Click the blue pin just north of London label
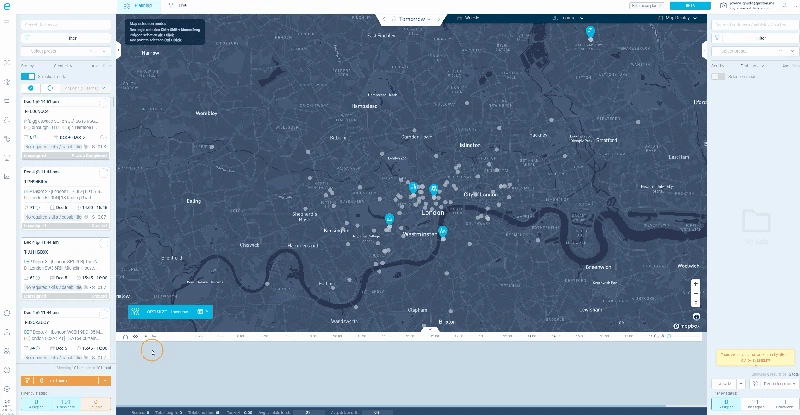 click(434, 190)
